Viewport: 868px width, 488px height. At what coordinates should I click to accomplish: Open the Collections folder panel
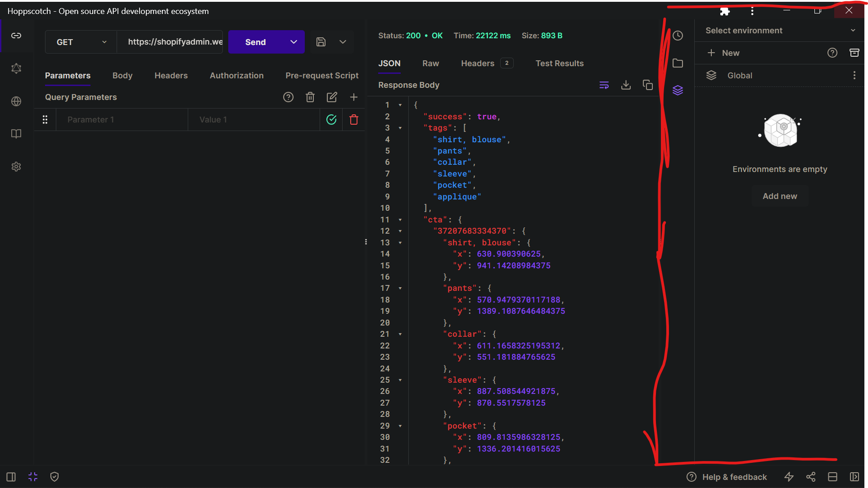point(678,63)
